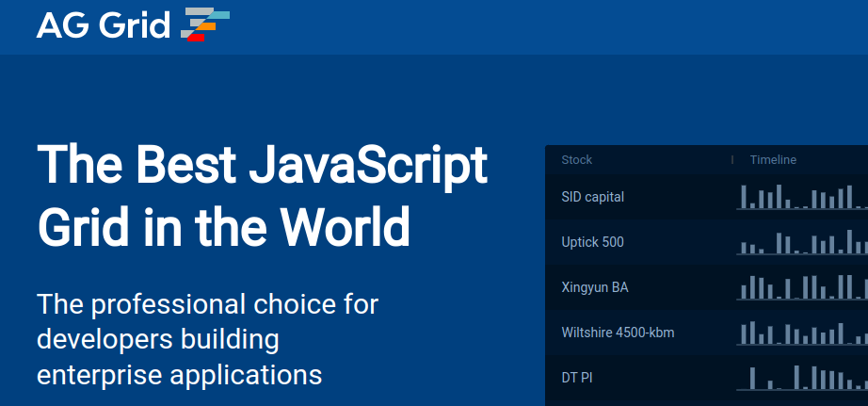868x406 pixels.
Task: Select the DT PI row
Action: [x=706, y=379]
